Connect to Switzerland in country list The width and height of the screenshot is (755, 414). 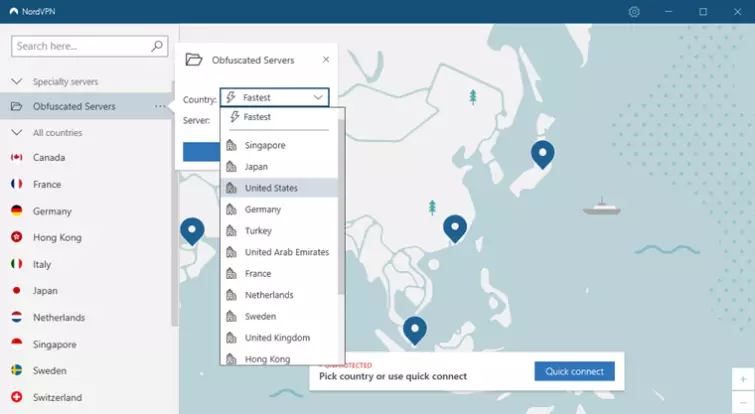(57, 398)
